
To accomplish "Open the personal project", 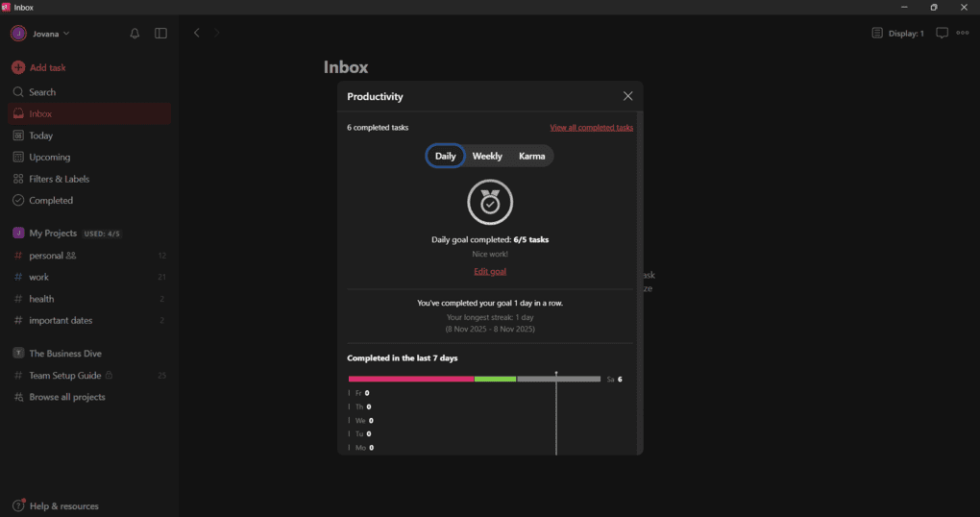I will (89, 255).
